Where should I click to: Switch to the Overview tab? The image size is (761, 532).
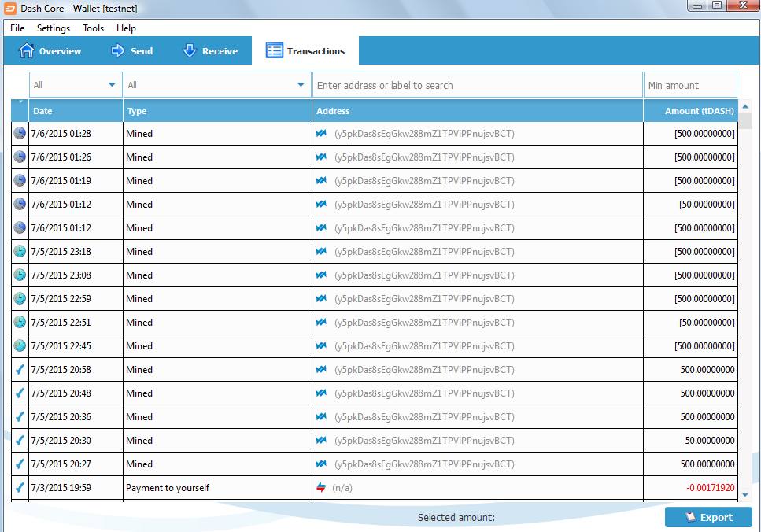[50, 50]
